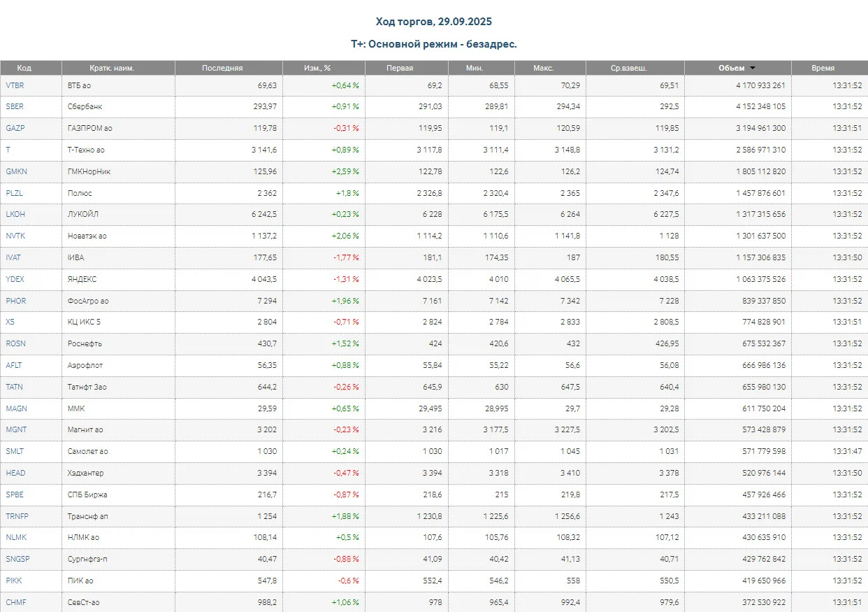Click volume 4 170 933 261 for VTBR
The image size is (868, 612).
click(x=760, y=85)
